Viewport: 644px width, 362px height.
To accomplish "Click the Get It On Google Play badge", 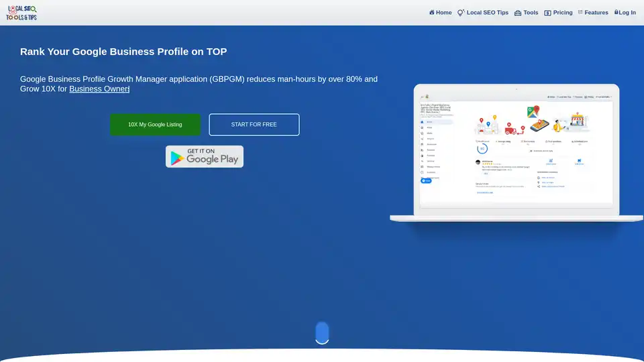I will (x=205, y=156).
